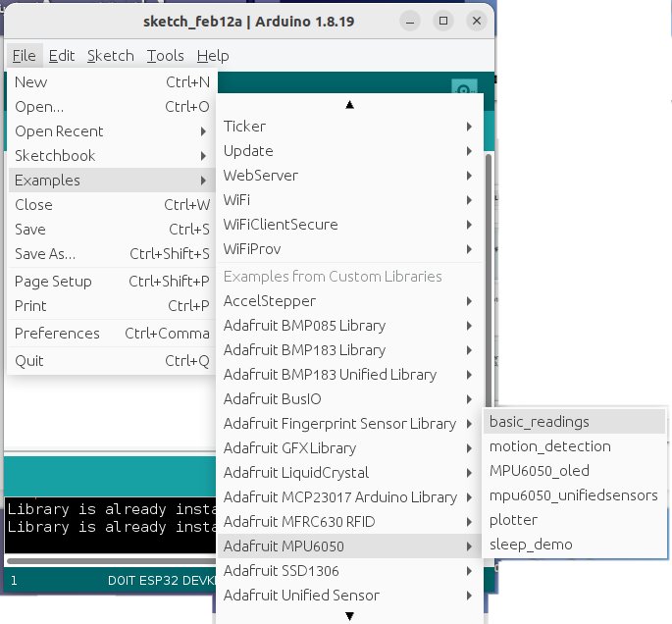Open Page Setup menu entry
672x624 pixels.
point(112,282)
